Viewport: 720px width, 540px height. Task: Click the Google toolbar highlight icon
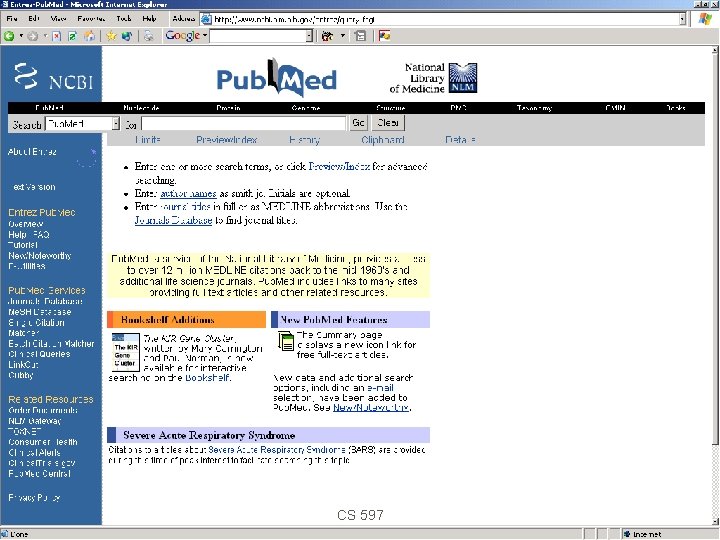tap(384, 36)
